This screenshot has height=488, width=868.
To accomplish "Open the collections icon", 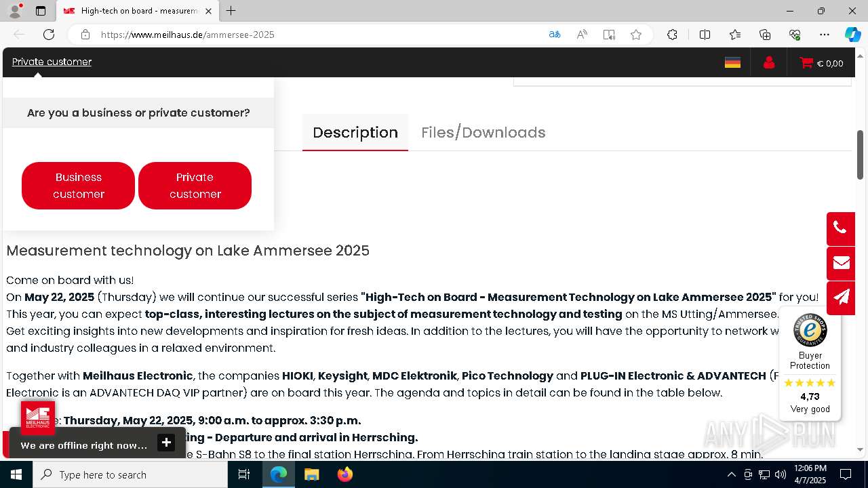I will (x=765, y=35).
